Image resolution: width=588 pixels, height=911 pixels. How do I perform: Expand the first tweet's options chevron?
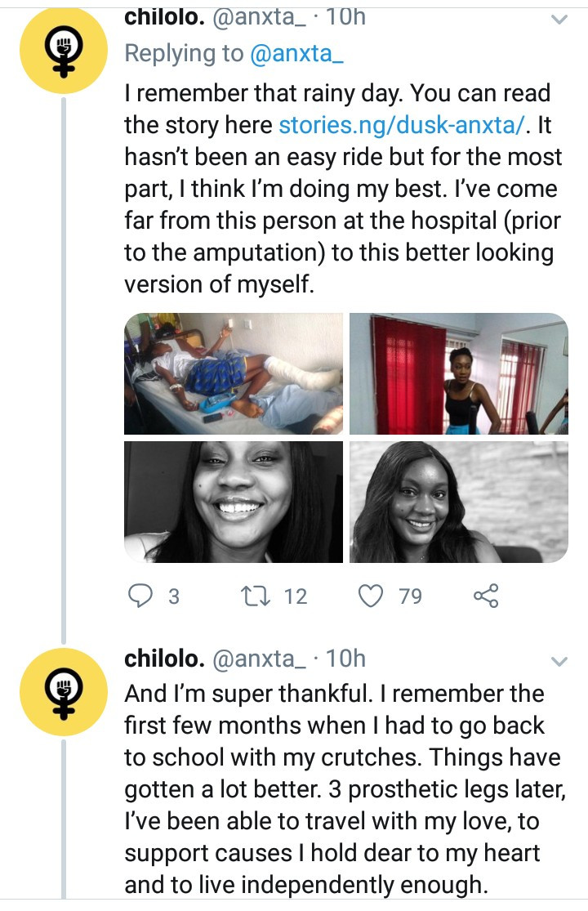(x=559, y=20)
